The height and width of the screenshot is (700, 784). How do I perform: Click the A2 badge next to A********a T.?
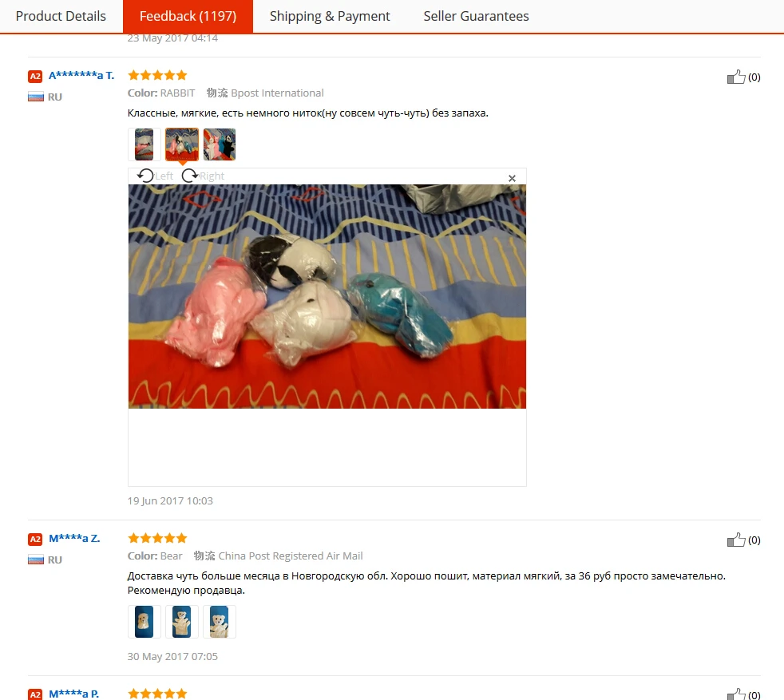pos(35,76)
